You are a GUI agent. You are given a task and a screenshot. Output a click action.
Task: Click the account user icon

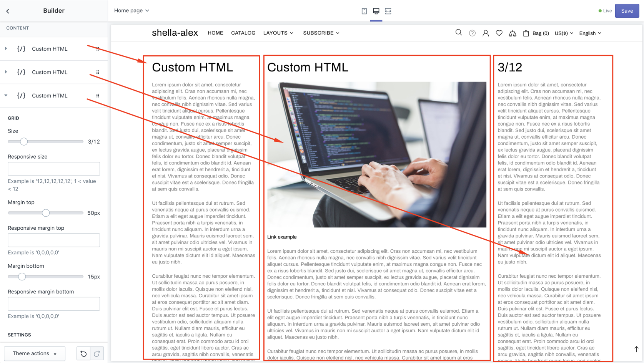pyautogui.click(x=486, y=33)
